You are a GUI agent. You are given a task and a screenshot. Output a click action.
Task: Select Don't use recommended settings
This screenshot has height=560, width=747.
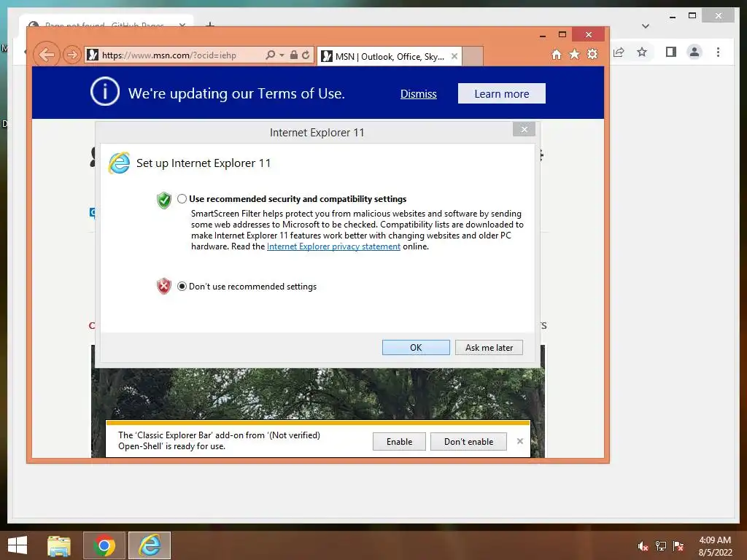tap(182, 286)
